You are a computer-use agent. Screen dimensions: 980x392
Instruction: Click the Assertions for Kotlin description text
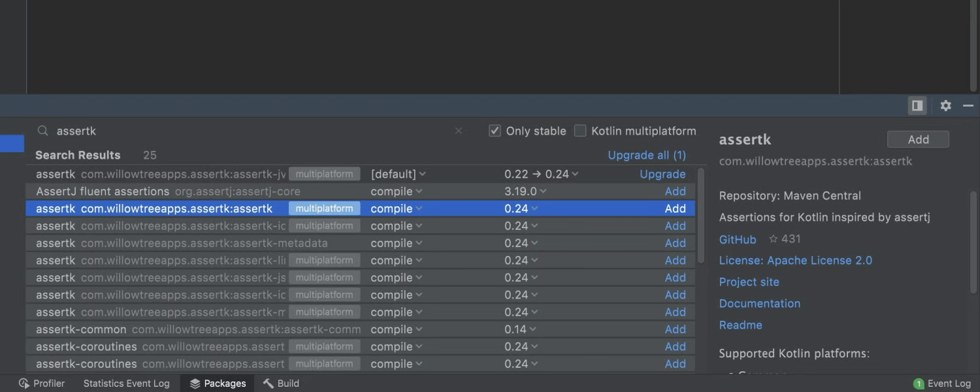[x=825, y=218]
